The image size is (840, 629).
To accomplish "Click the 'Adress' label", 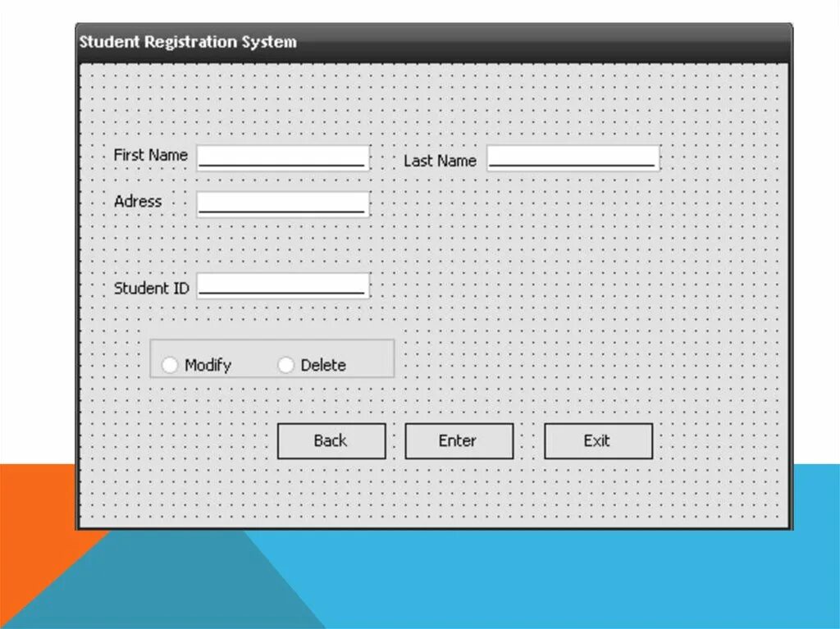I will pos(138,202).
